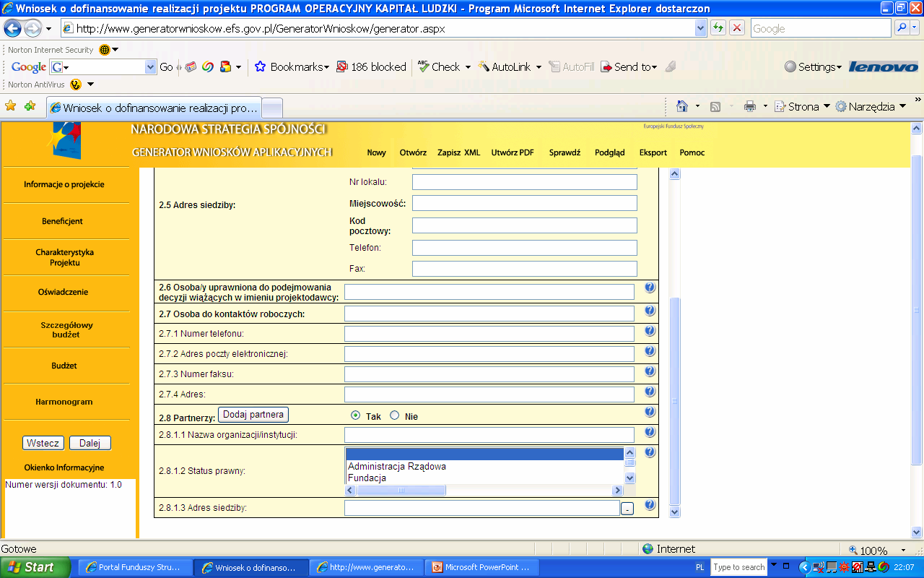Image resolution: width=924 pixels, height=578 pixels.
Task: Click Sprawdź in the generator menu
Action: point(565,152)
